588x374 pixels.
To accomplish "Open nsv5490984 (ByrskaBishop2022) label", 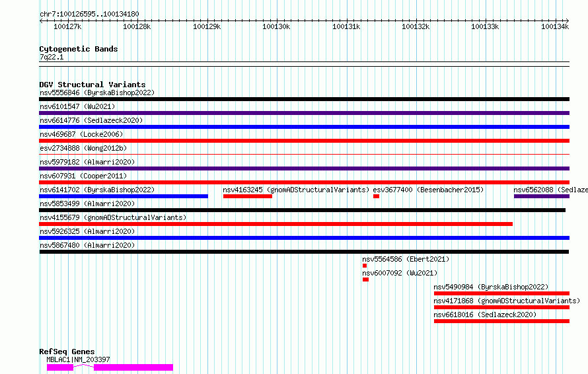I will point(491,287).
